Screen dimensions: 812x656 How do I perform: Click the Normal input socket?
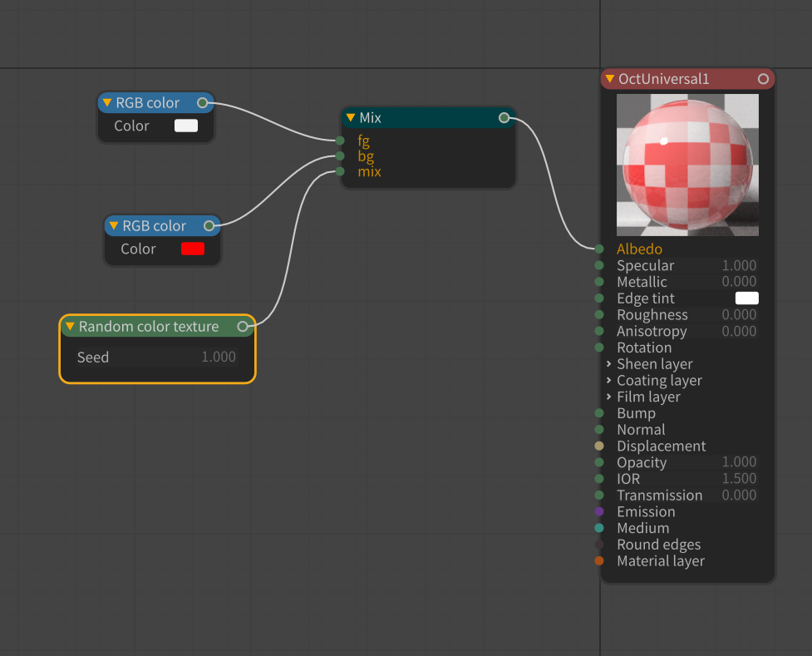[x=599, y=430]
